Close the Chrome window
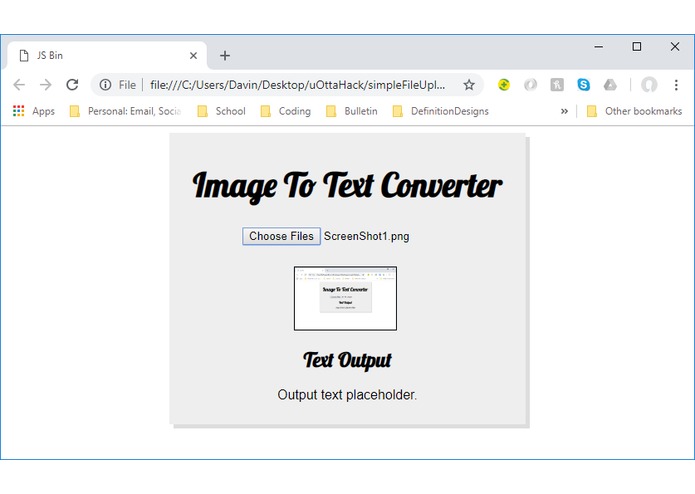Viewport: 695px width, 494px height. 675,47
